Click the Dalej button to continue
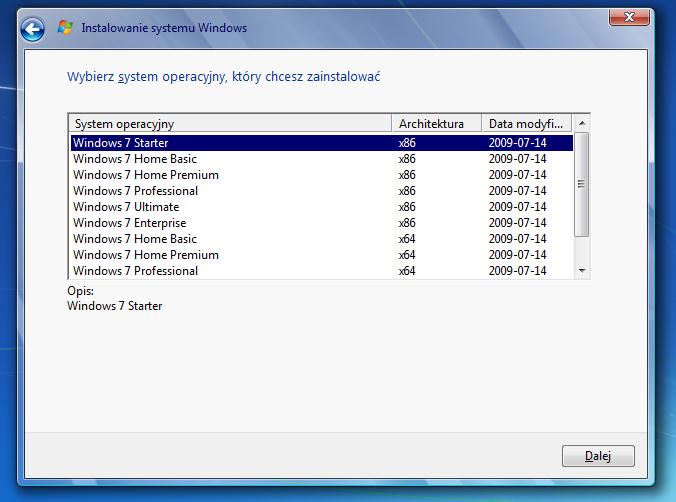This screenshot has height=502, width=676. pos(598,456)
